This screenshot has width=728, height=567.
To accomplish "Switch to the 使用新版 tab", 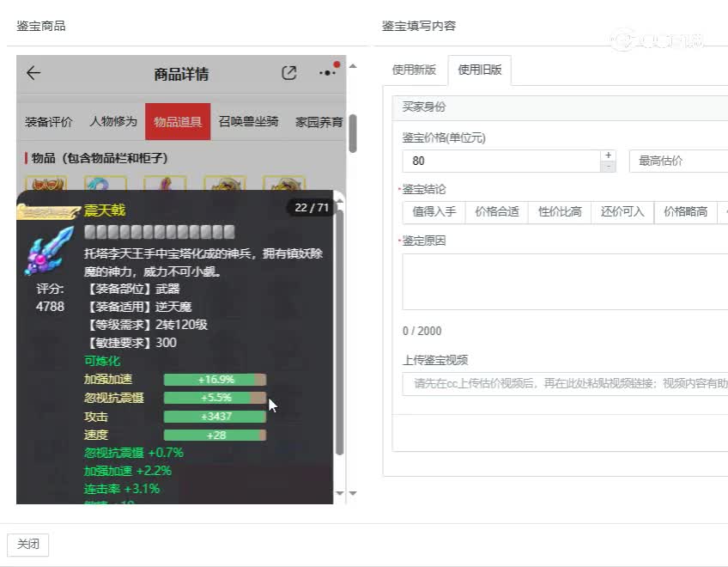I will point(415,70).
